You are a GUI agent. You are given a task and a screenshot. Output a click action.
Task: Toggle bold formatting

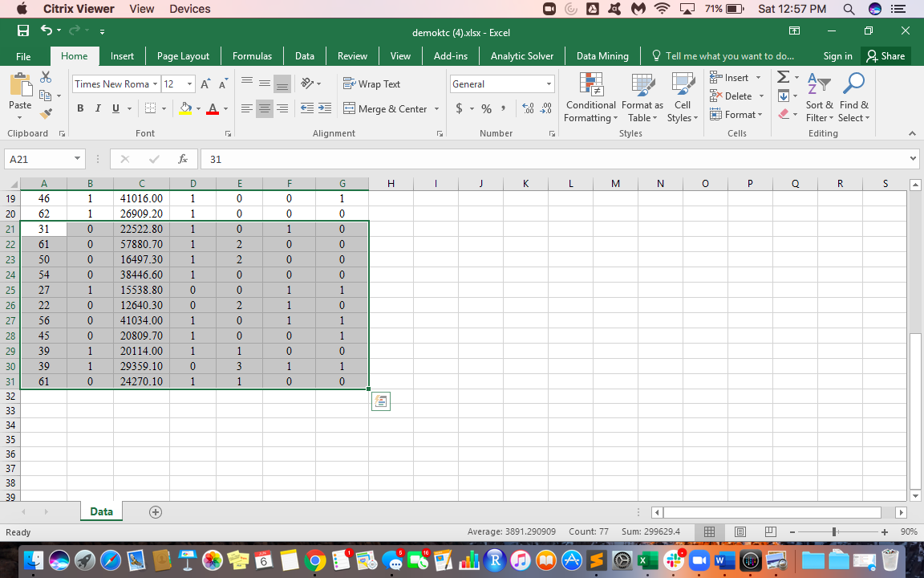pos(81,108)
